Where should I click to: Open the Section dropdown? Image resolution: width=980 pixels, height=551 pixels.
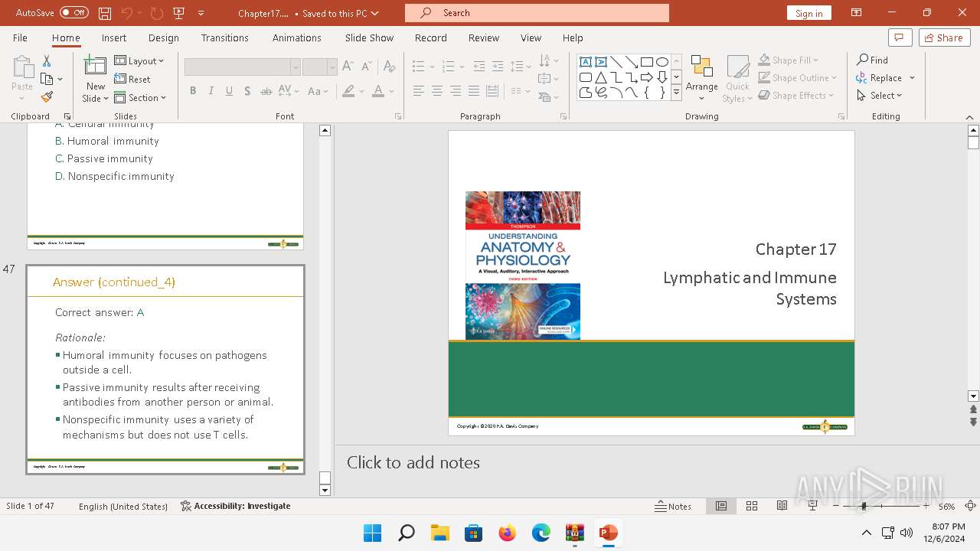click(x=140, y=97)
